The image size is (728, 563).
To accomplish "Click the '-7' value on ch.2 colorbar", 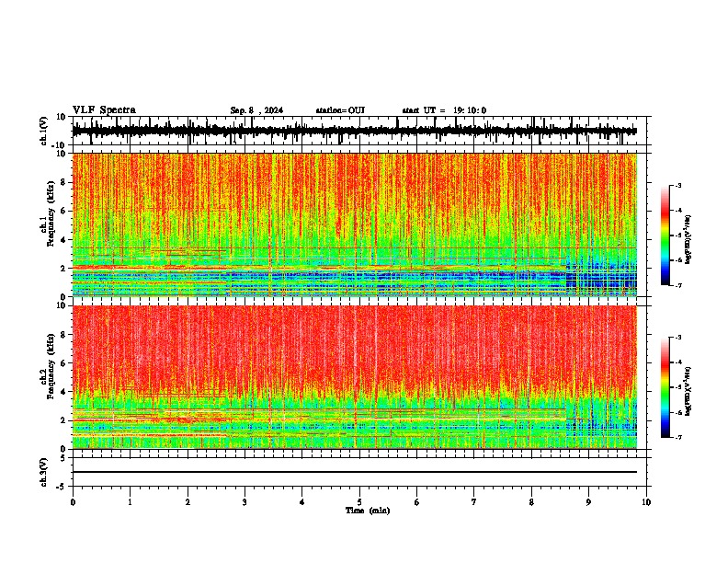I will (677, 437).
